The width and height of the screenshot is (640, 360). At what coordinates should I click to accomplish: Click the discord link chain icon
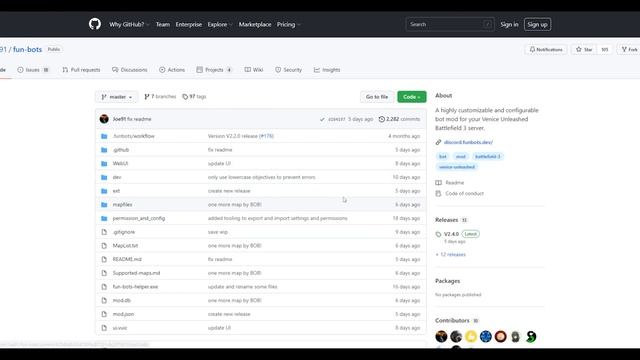click(x=438, y=142)
